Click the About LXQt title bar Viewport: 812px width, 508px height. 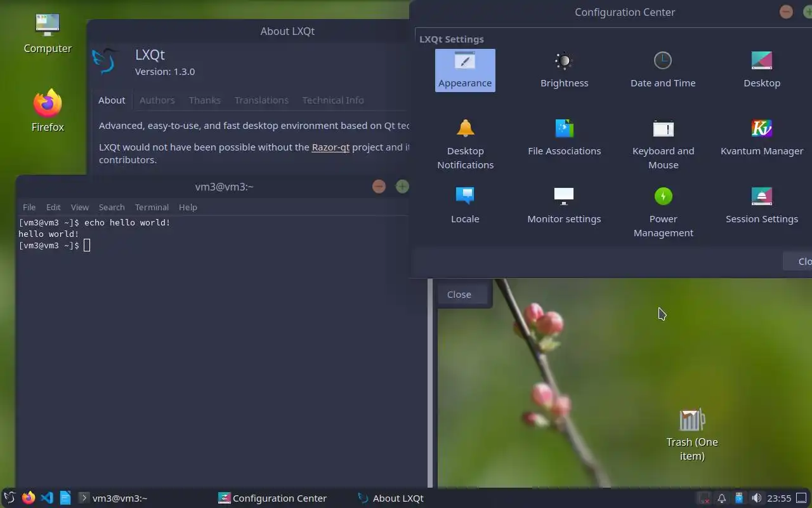[287, 31]
